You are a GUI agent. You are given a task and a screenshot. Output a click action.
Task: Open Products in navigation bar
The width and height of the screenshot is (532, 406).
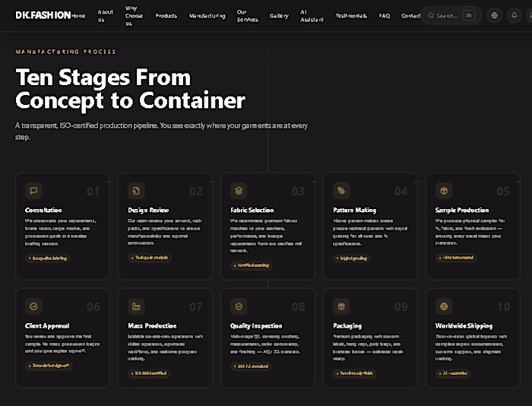point(166,16)
